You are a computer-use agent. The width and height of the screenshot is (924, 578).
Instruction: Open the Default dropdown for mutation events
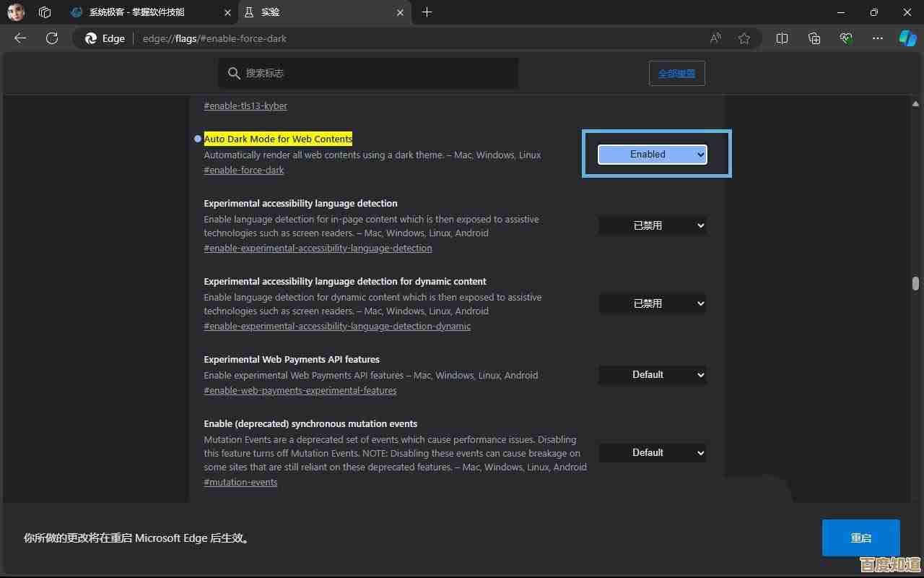point(652,452)
